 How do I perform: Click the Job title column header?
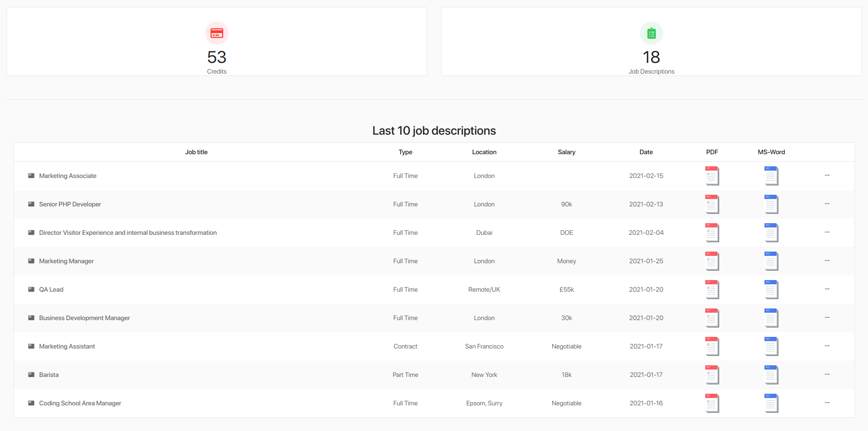click(196, 152)
